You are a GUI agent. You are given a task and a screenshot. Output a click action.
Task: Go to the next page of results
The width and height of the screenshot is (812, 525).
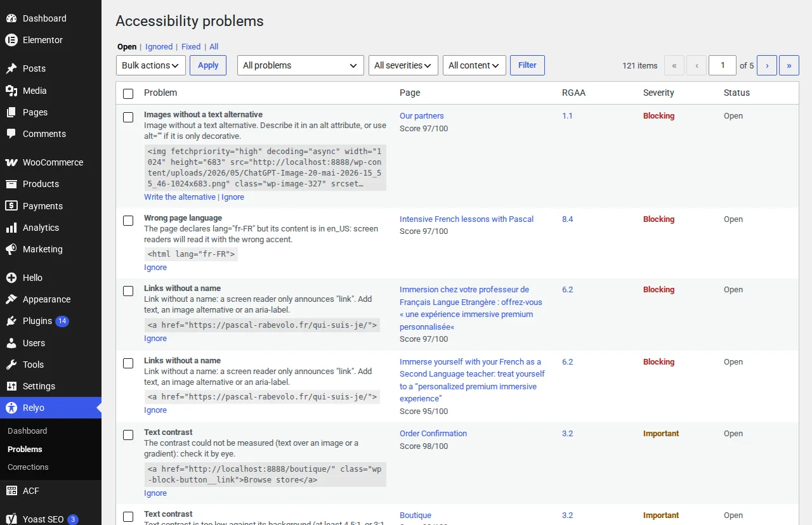(x=767, y=65)
